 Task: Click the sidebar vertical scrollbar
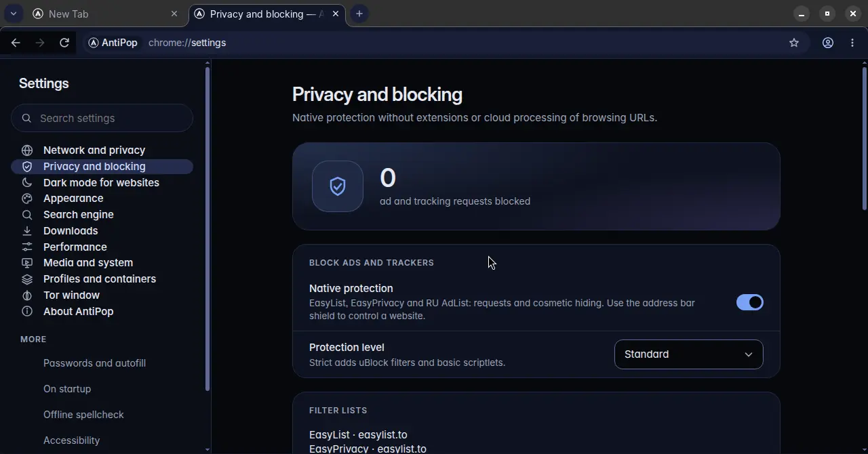click(207, 229)
